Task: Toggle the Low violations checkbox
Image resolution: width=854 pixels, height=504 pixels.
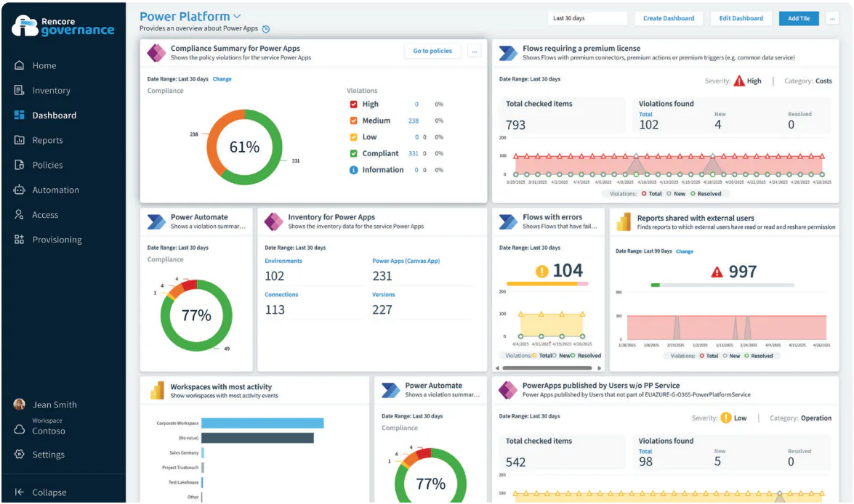Action: coord(353,137)
